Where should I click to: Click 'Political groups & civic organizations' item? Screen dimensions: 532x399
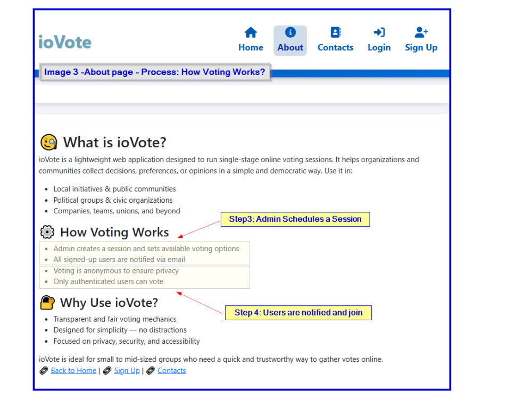point(113,200)
